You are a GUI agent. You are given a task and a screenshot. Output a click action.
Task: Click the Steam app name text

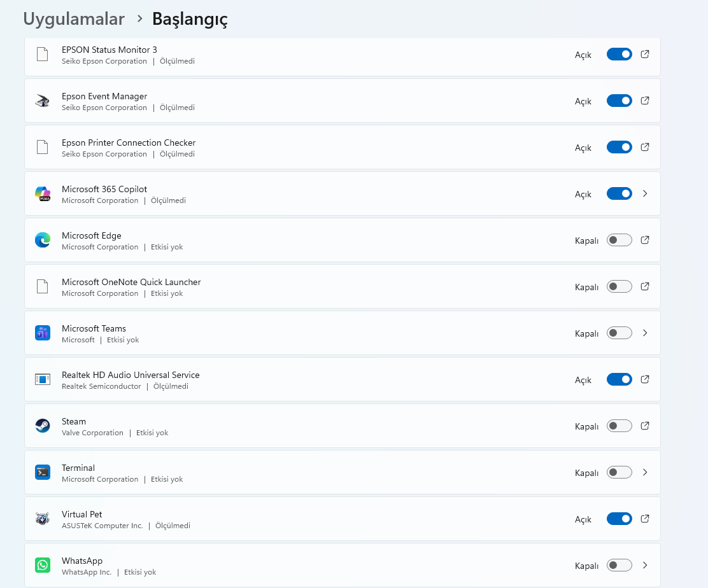pyautogui.click(x=74, y=421)
